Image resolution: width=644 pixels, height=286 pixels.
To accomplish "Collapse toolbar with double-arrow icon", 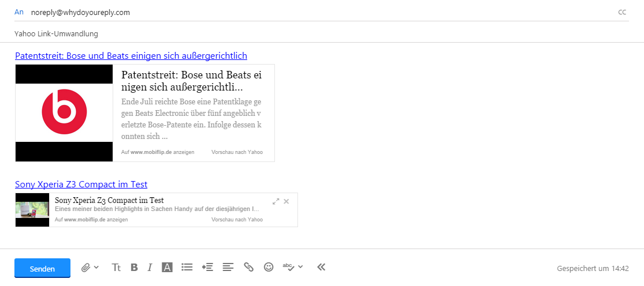I will (321, 267).
